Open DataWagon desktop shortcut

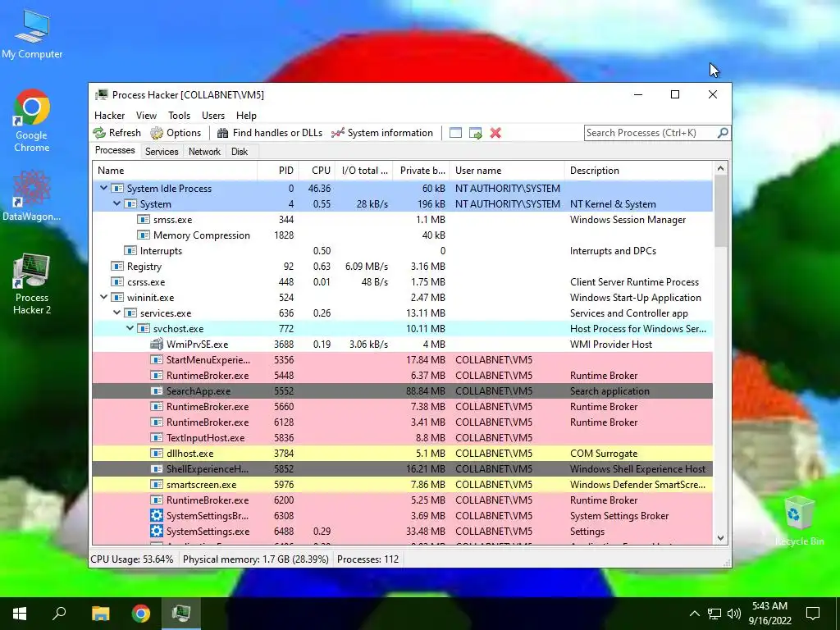click(x=32, y=195)
